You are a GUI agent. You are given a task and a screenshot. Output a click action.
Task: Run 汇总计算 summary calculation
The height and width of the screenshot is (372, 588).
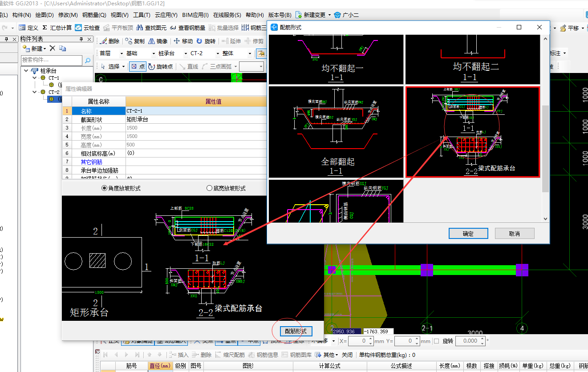click(x=57, y=28)
